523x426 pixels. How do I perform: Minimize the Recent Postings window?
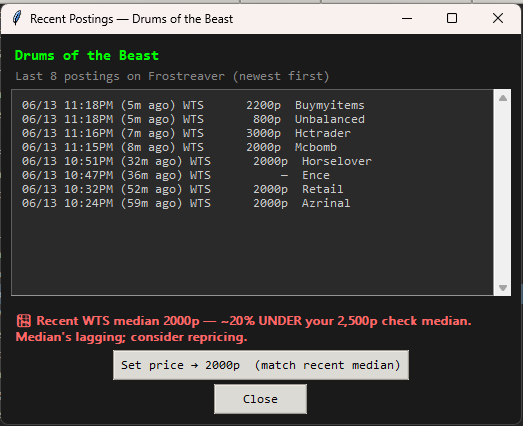pos(407,18)
